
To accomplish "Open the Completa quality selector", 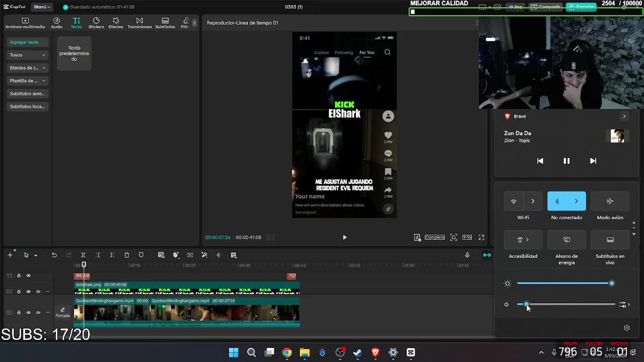I will coord(435,237).
